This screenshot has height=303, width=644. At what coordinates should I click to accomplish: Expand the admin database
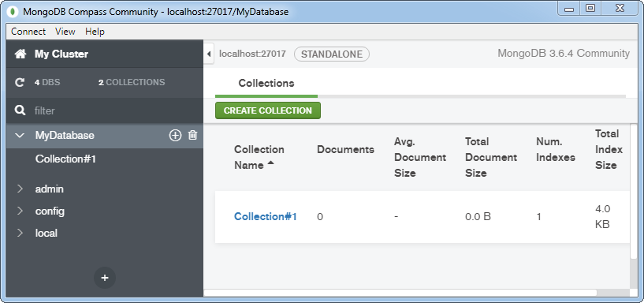click(x=20, y=189)
